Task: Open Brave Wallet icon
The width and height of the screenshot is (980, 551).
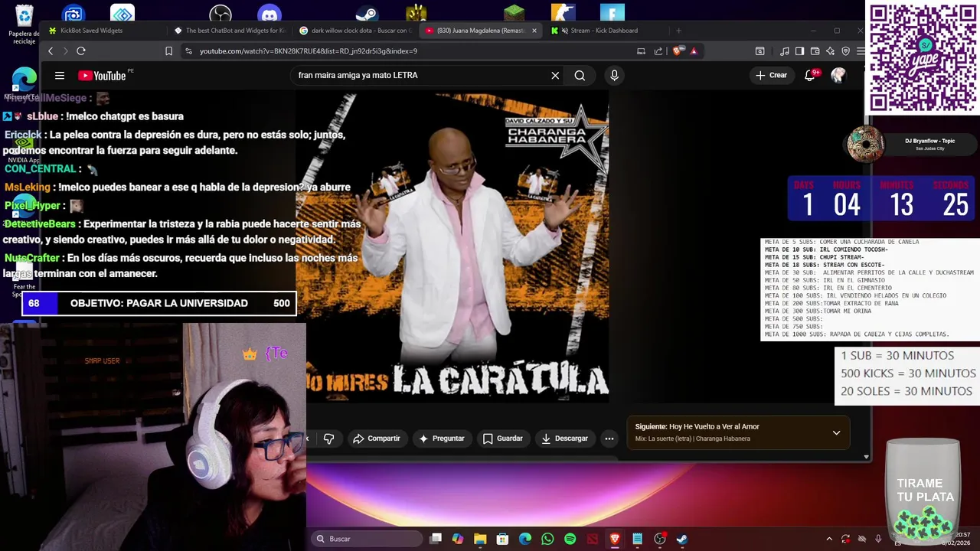Action: click(x=815, y=51)
